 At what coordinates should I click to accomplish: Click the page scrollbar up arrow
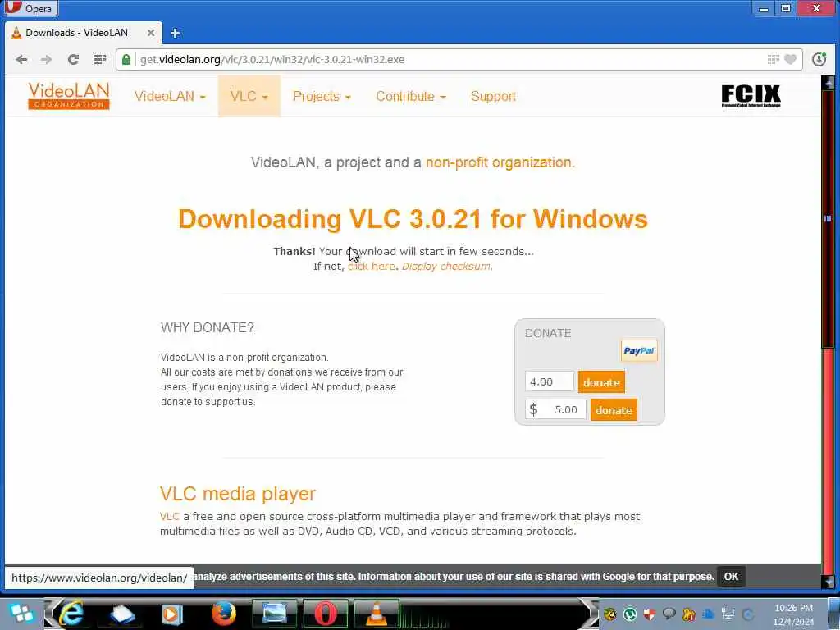tap(829, 82)
